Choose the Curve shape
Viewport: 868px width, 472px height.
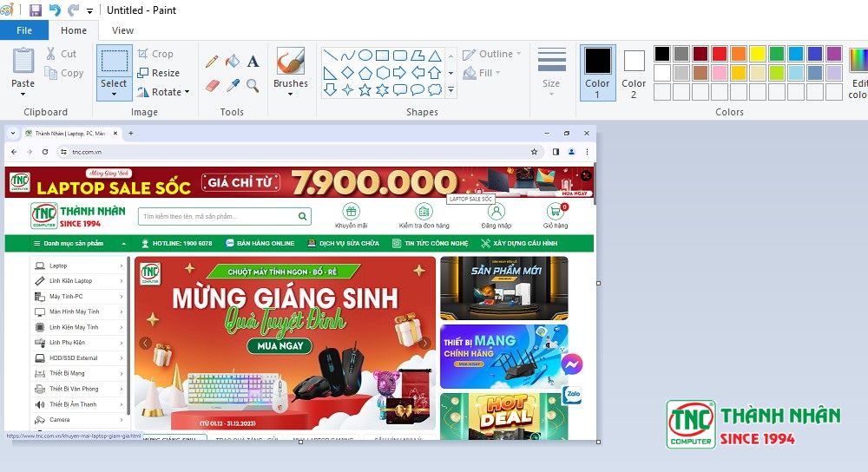click(348, 56)
